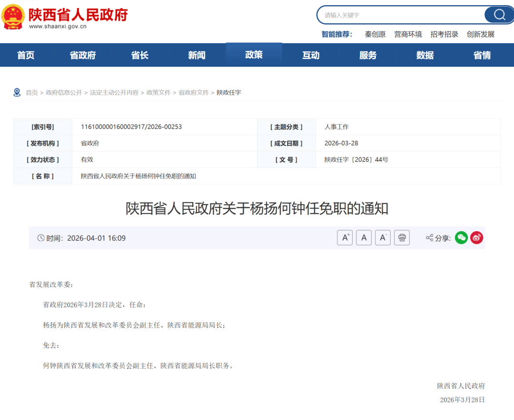Reset font size with the middle A button

[x=364, y=237]
